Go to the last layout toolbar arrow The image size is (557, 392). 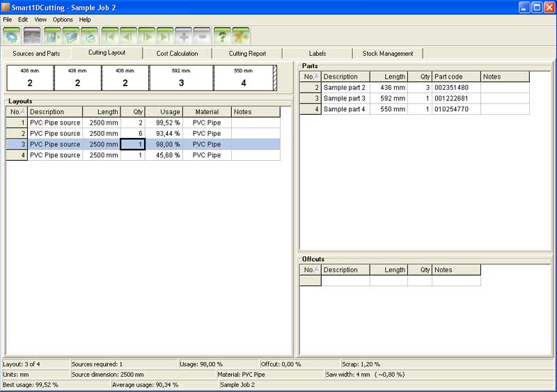point(165,36)
